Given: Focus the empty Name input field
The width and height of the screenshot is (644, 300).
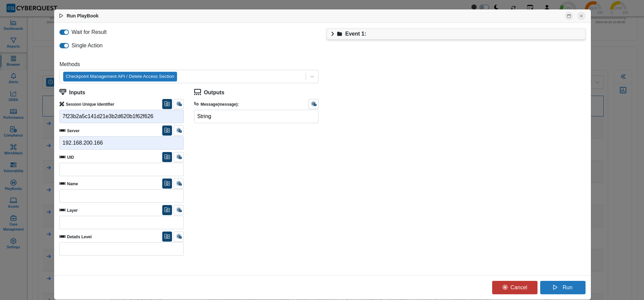Looking at the screenshot, I should tap(122, 196).
